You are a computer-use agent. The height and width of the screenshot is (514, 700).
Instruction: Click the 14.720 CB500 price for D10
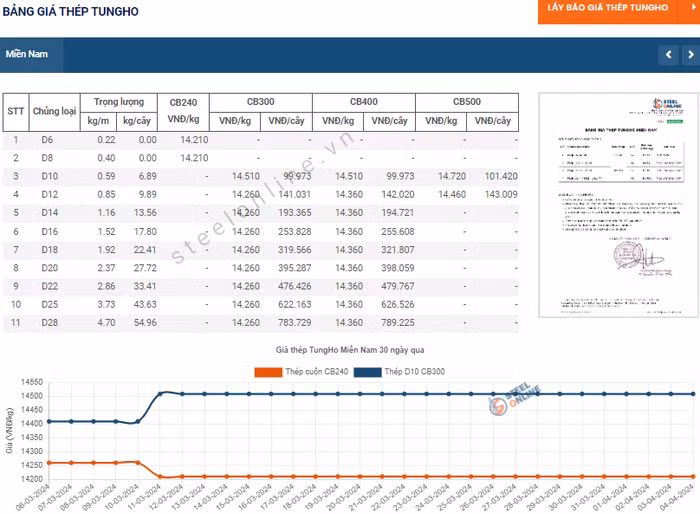click(452, 176)
